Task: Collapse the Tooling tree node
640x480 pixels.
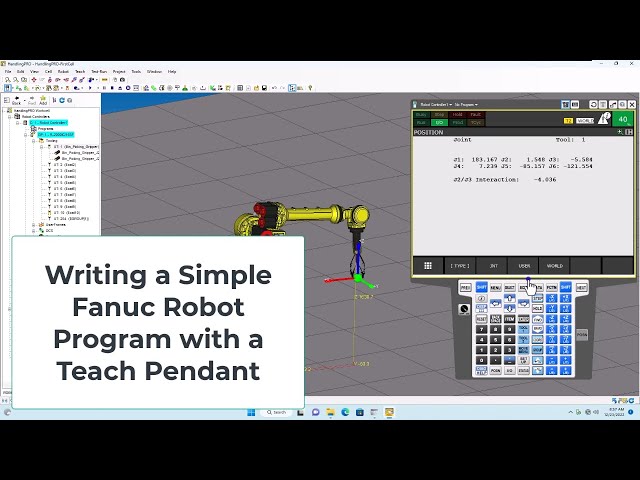Action: click(33, 141)
